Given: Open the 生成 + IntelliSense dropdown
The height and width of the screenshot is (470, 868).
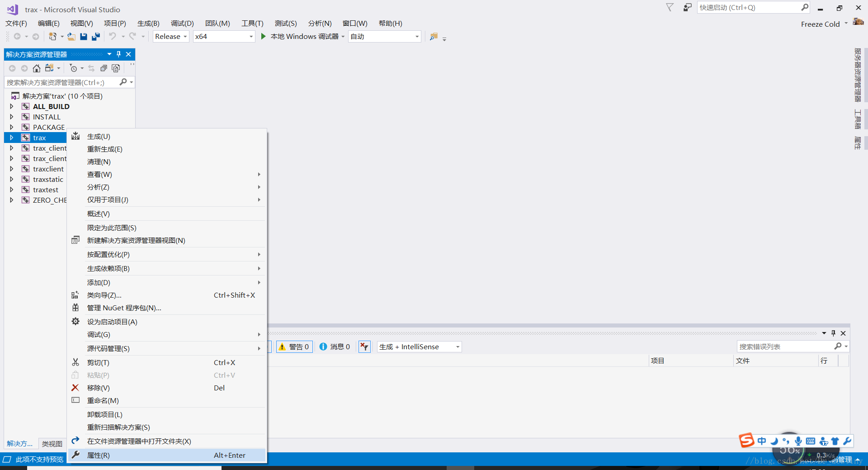Looking at the screenshot, I should tap(420, 347).
